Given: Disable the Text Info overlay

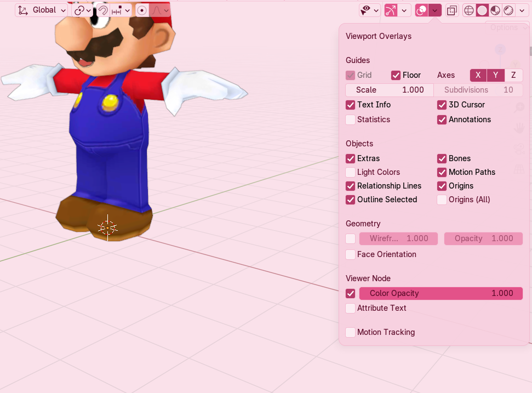Looking at the screenshot, I should tap(351, 105).
